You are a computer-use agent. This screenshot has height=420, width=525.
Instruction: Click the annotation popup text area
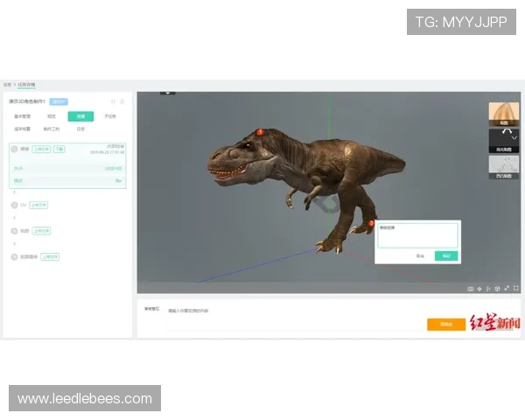pos(416,235)
